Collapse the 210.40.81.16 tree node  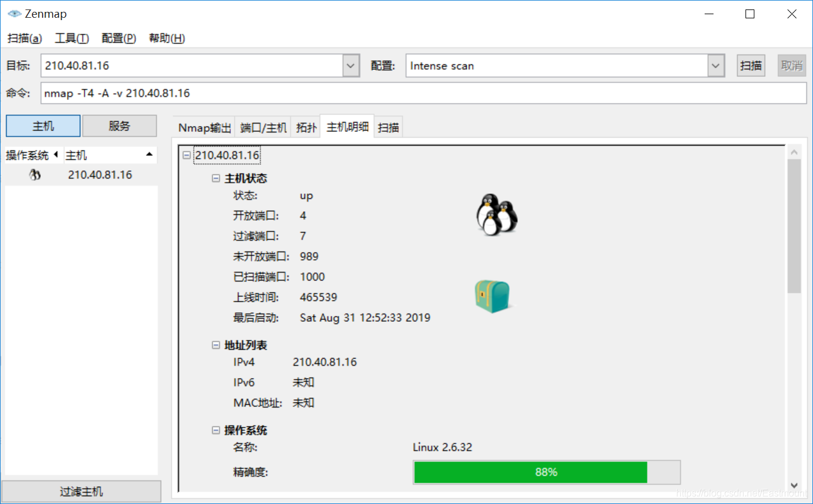click(187, 156)
